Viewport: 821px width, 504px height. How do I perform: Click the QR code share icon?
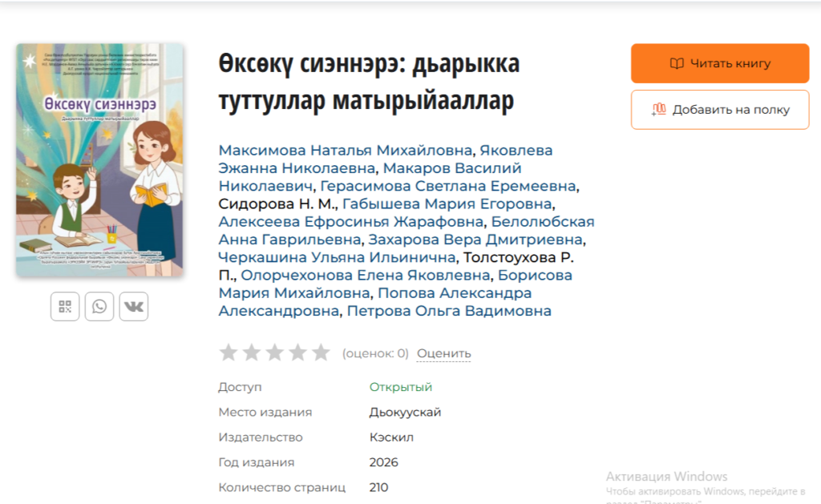click(x=65, y=306)
